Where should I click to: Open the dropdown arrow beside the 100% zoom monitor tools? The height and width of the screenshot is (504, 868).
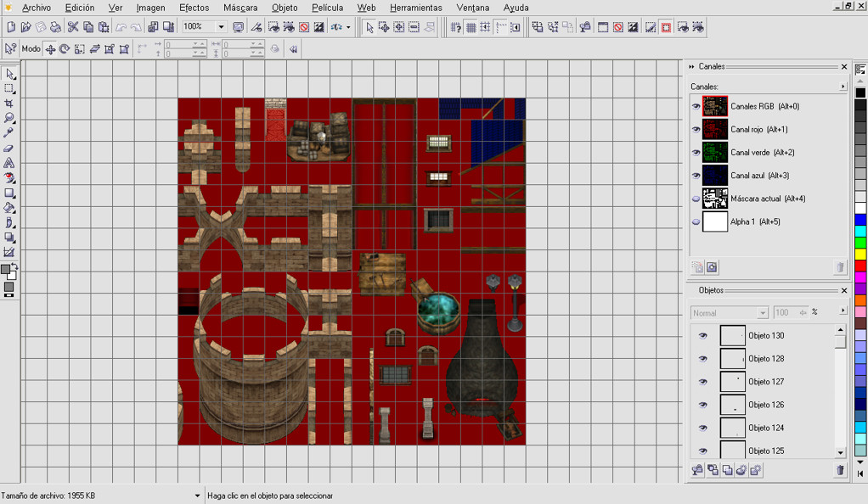[348, 27]
